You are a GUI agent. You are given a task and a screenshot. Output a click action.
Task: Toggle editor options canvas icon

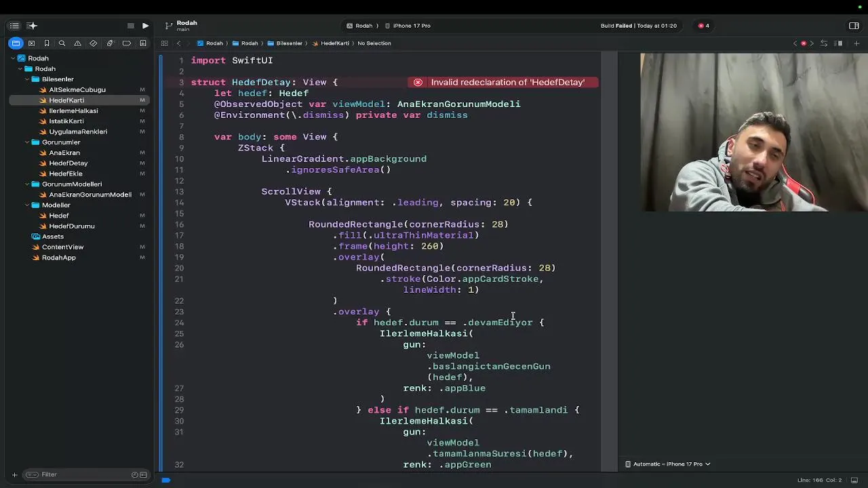839,43
